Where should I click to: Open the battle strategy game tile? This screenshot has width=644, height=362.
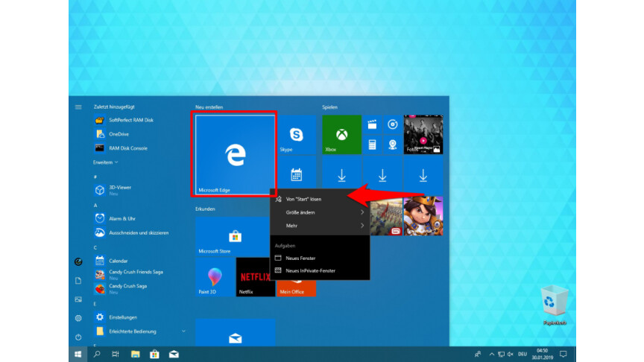tap(386, 217)
